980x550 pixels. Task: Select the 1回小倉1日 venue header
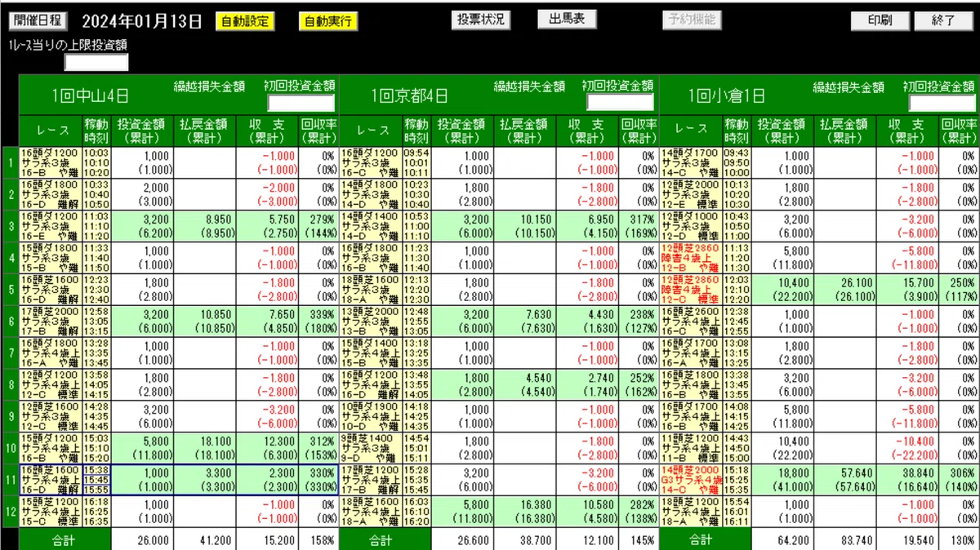coord(727,96)
